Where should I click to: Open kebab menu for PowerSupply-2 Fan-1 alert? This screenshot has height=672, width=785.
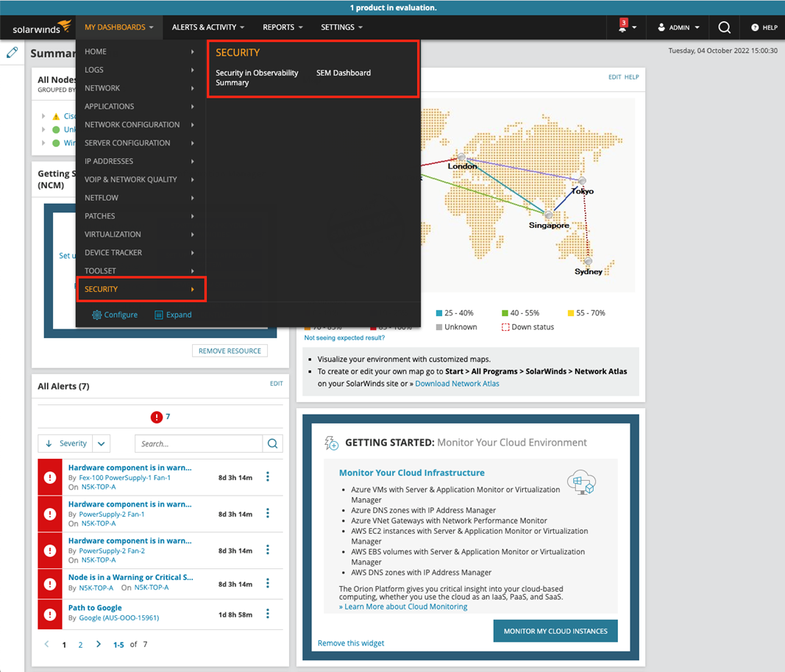[x=268, y=513]
